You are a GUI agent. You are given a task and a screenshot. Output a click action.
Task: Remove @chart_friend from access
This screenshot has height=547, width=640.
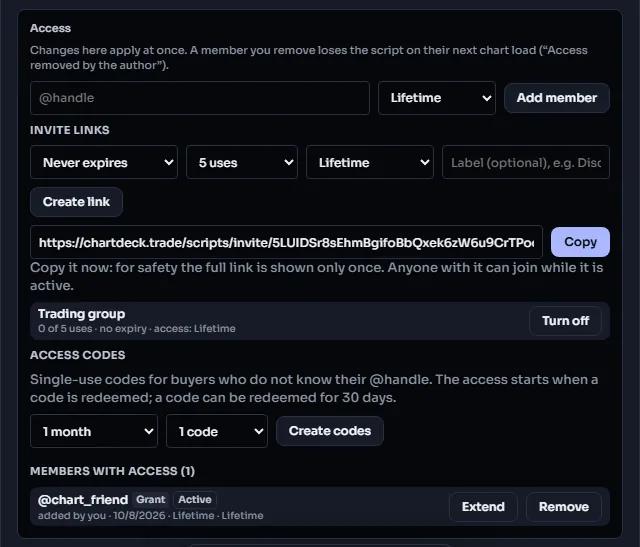[564, 507]
